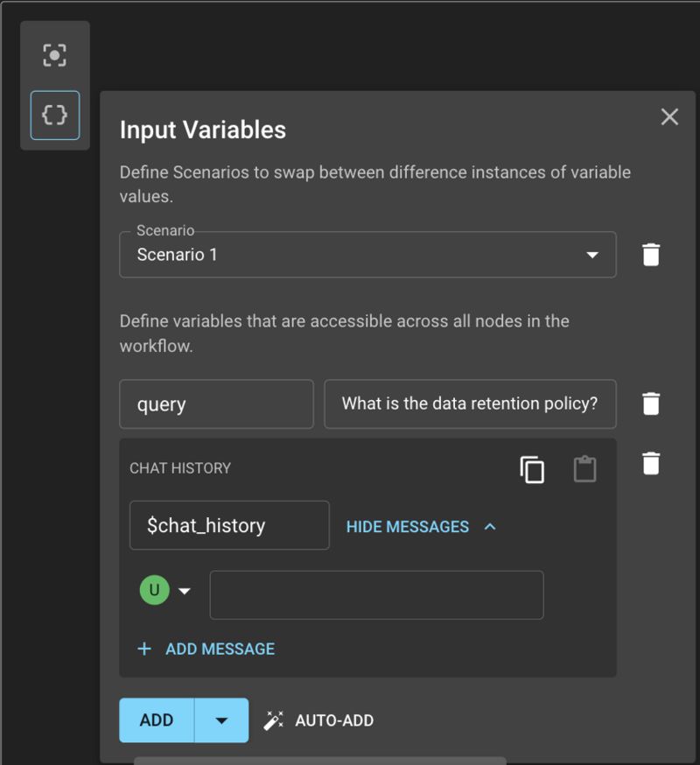Viewport: 700px width, 765px height.
Task: Click the magic wand Auto-Add icon
Action: [274, 720]
